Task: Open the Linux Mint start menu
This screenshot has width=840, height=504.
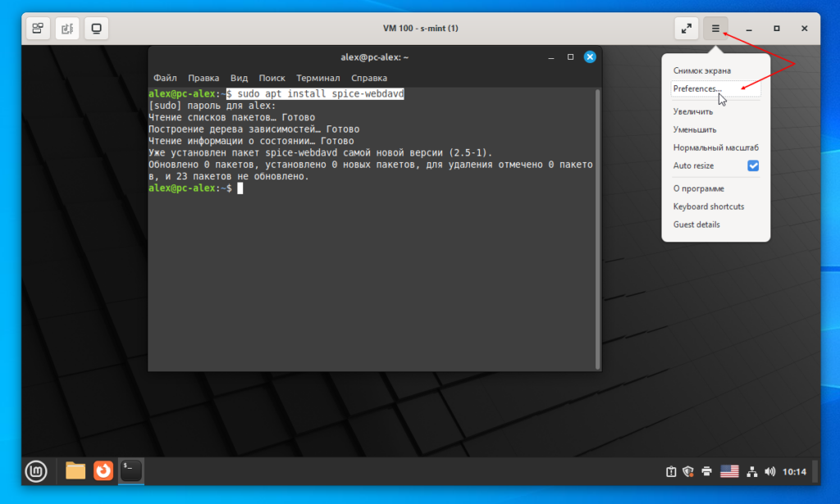Action: click(36, 471)
